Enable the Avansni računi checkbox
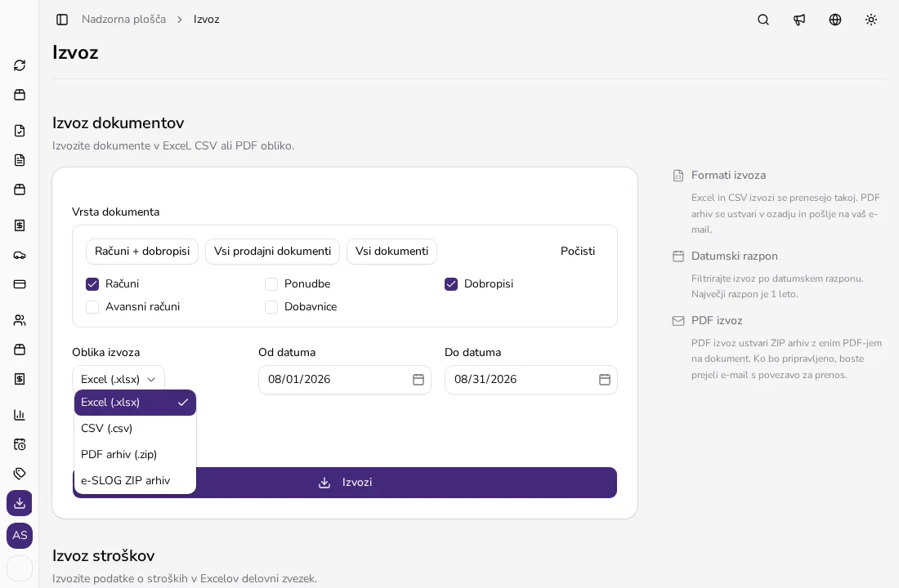Viewport: 899px width, 588px height. coord(92,306)
